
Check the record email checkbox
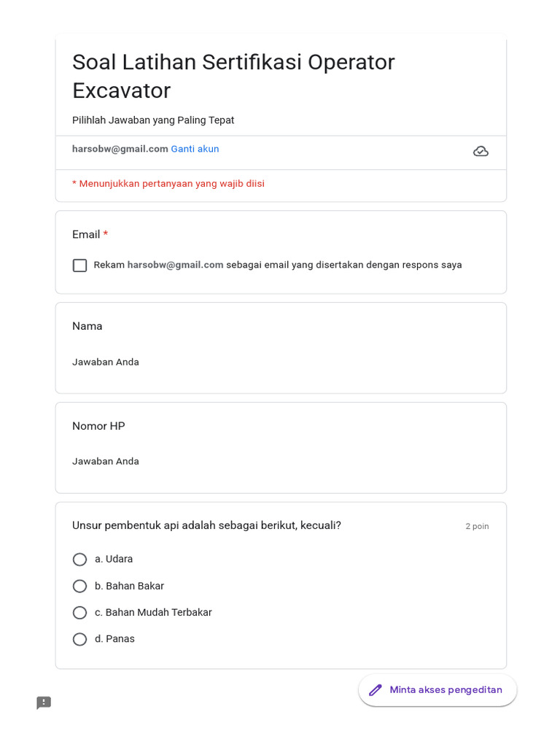(x=80, y=266)
